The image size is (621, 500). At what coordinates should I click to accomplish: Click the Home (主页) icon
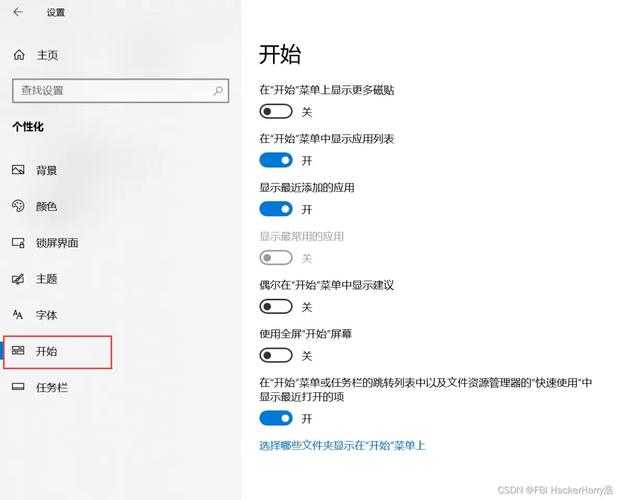click(18, 55)
